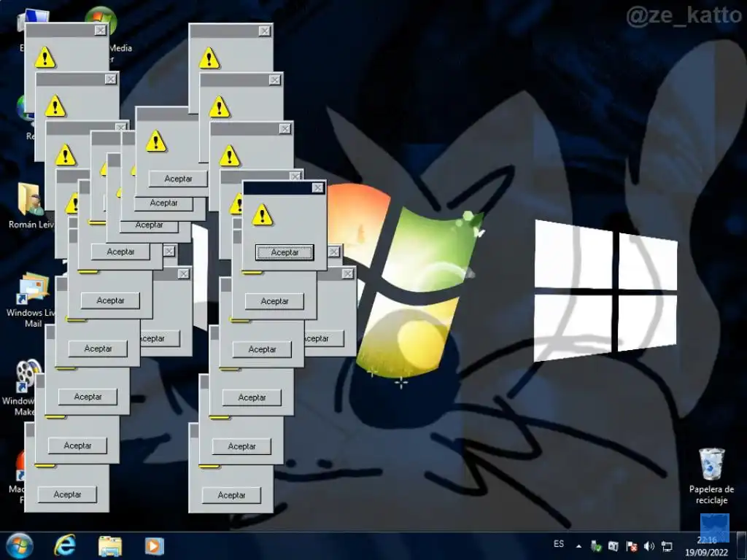The width and height of the screenshot is (747, 560).
Task: Show hidden tray icons arrow
Action: pos(578,546)
